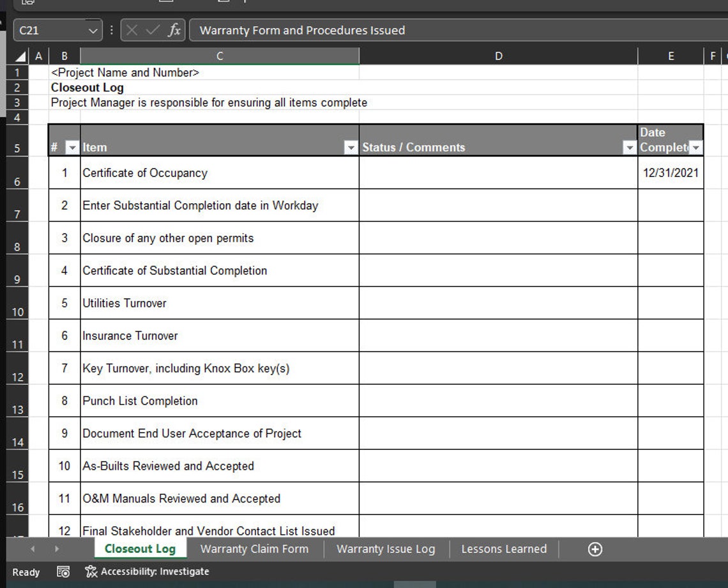Open the Item column filter dropdown
Image resolution: width=728 pixels, height=588 pixels.
click(351, 147)
